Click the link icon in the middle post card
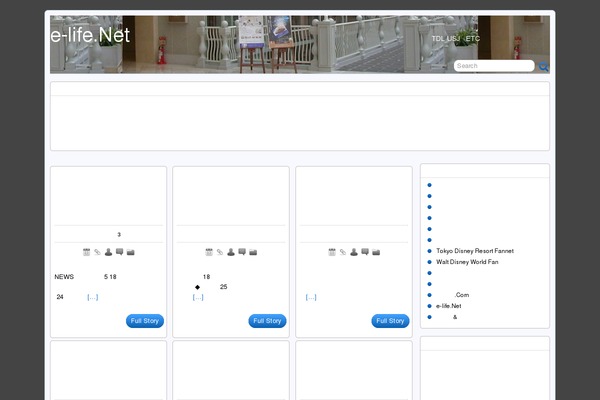Screen dimensions: 600x400 click(220, 252)
